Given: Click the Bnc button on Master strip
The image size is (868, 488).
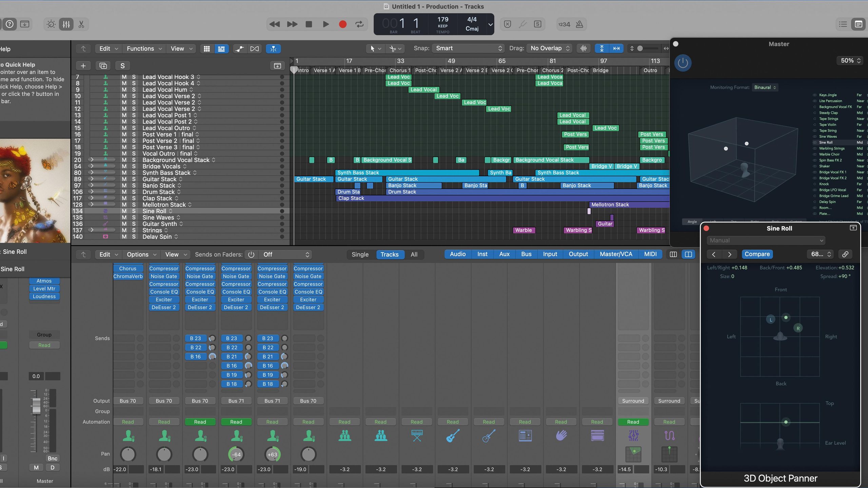Looking at the screenshot, I should (52, 459).
